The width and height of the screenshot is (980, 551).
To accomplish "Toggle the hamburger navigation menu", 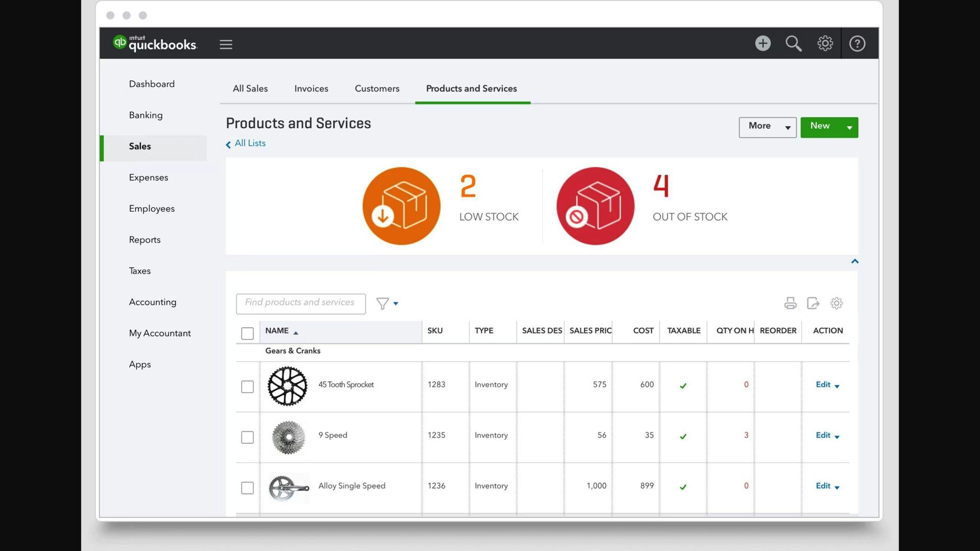I will coord(226,44).
